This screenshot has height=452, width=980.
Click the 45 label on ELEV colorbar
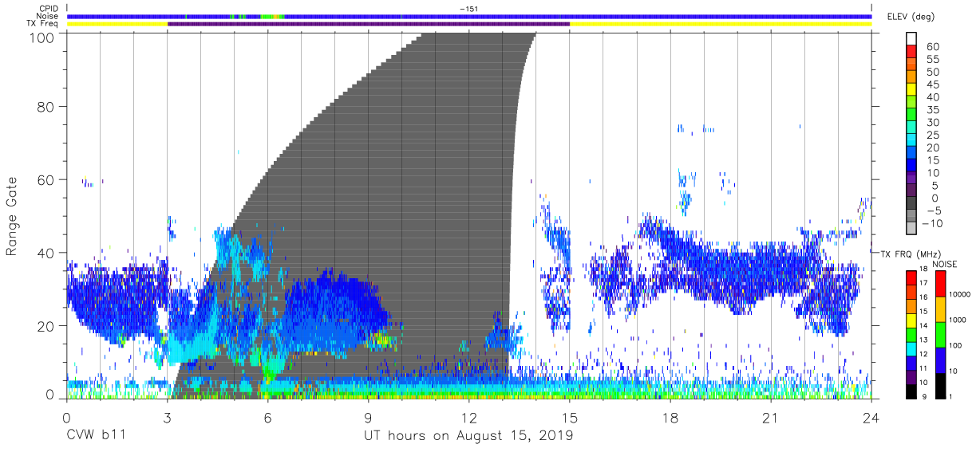tap(932, 84)
